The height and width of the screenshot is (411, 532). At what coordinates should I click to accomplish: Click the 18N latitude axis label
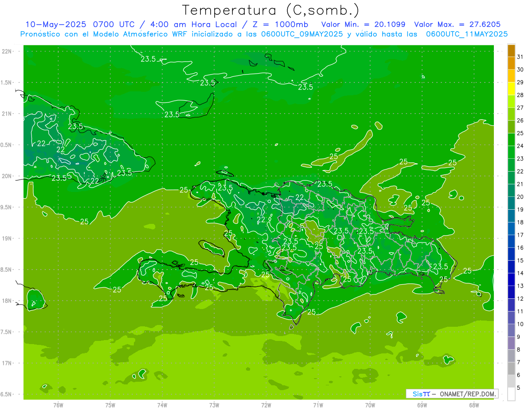(x=7, y=301)
